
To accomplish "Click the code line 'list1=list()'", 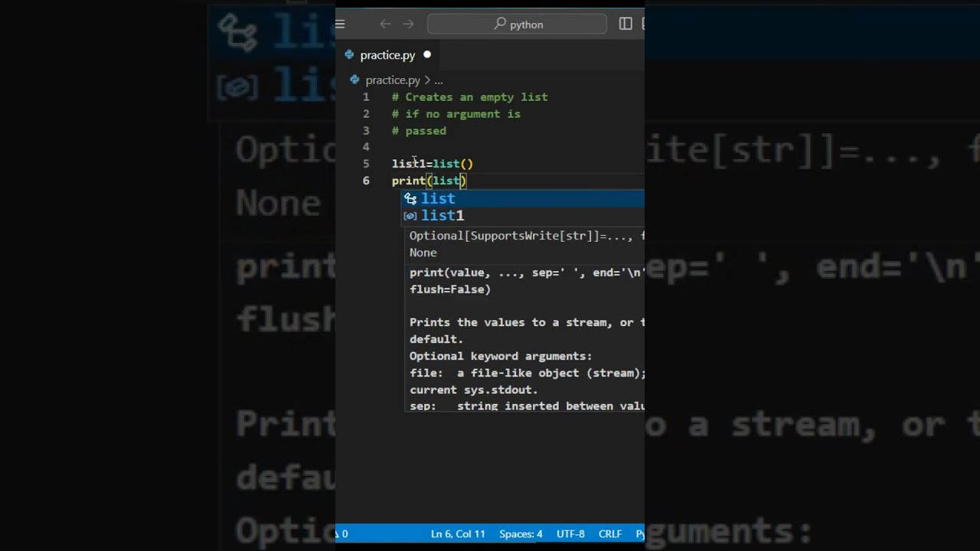I will (433, 164).
